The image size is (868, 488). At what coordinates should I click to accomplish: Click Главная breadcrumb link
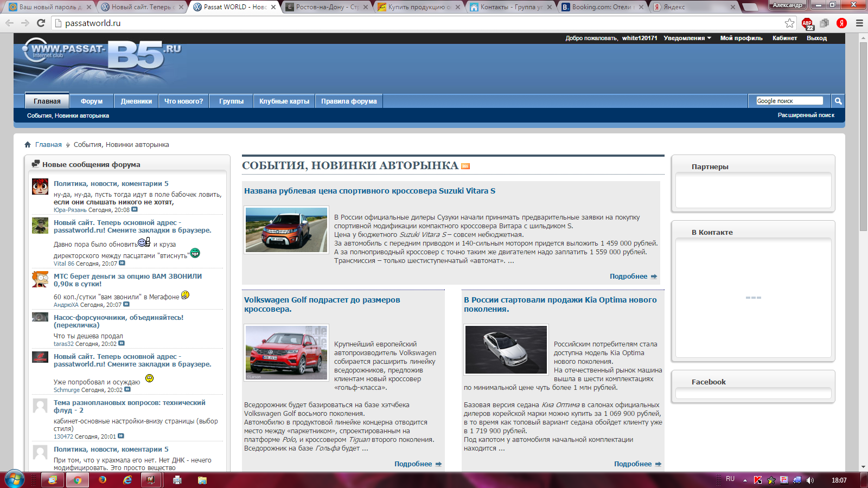[x=48, y=145]
